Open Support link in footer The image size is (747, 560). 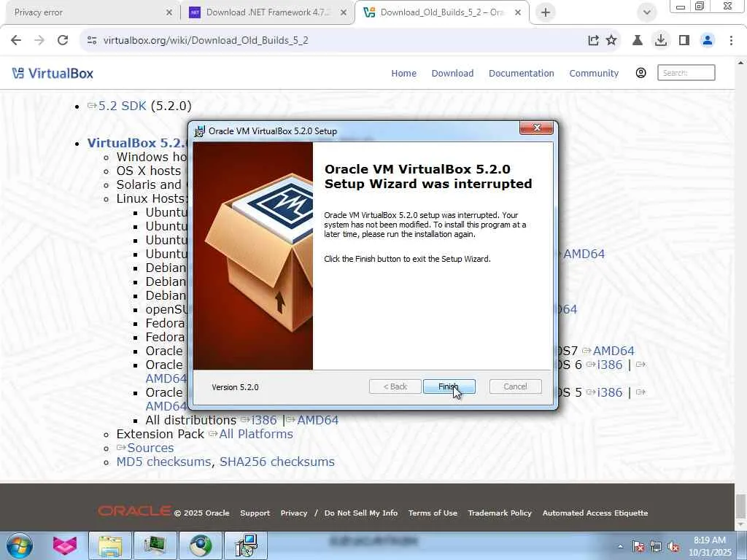tap(255, 513)
